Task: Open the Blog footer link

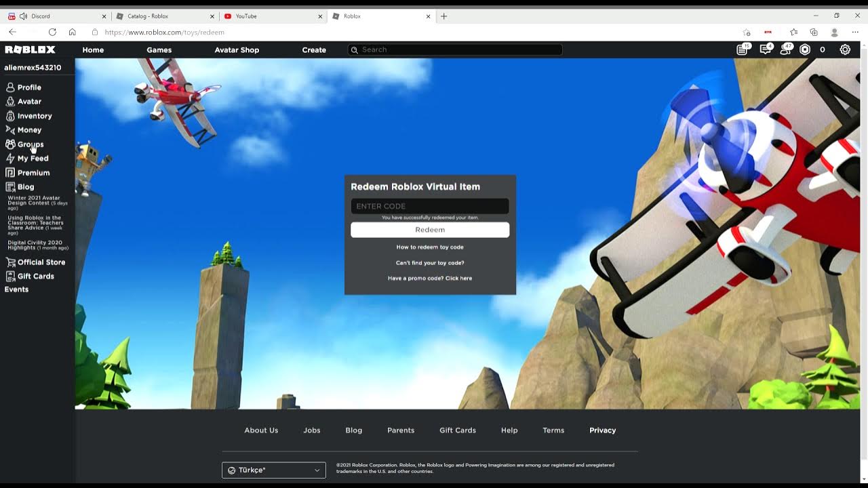Action: click(354, 430)
